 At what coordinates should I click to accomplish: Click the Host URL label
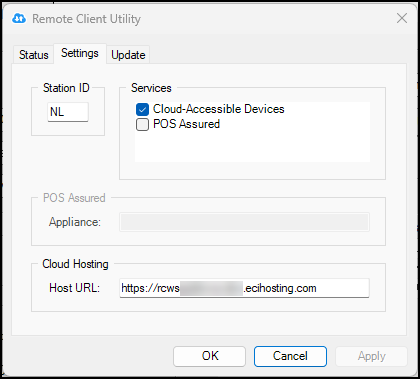pyautogui.click(x=75, y=288)
